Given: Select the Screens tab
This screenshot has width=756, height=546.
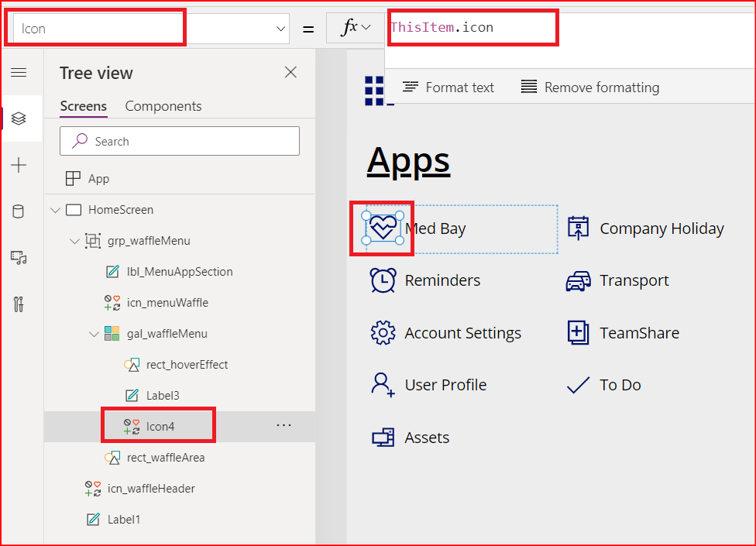Looking at the screenshot, I should tap(83, 106).
